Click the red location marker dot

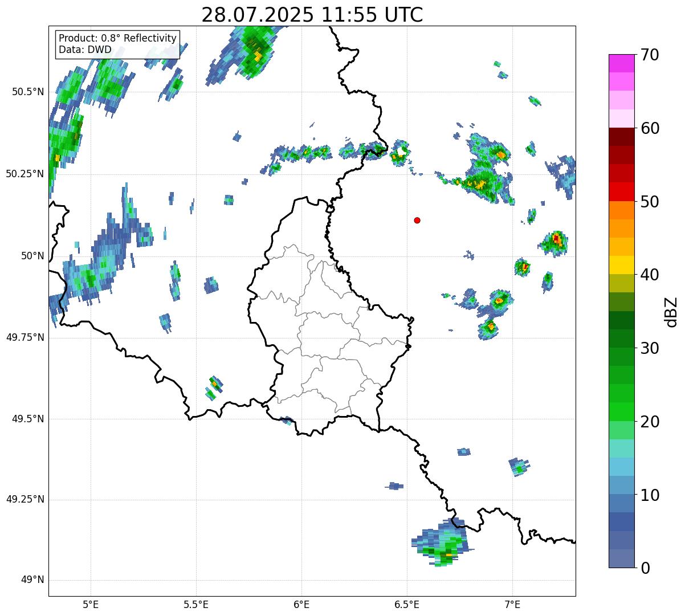pos(417,220)
